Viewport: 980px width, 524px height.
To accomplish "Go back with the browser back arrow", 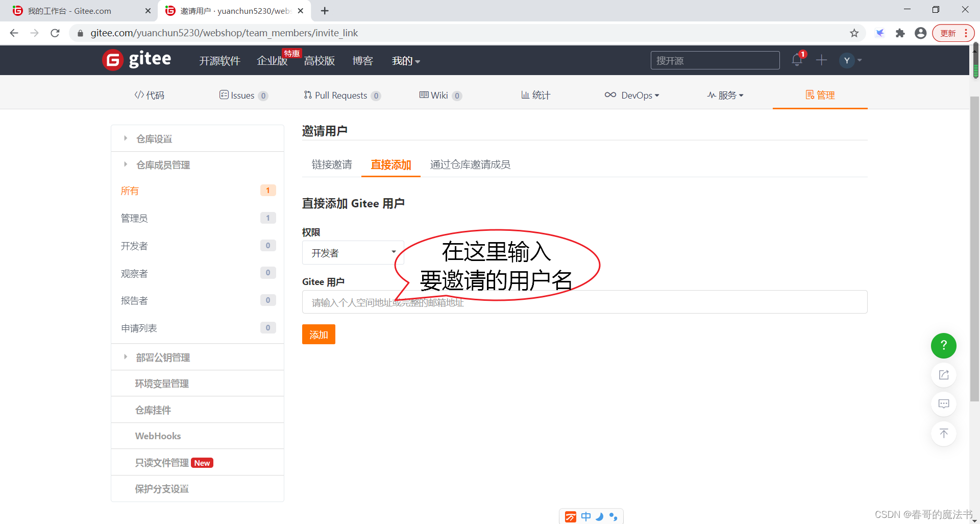I will point(14,33).
